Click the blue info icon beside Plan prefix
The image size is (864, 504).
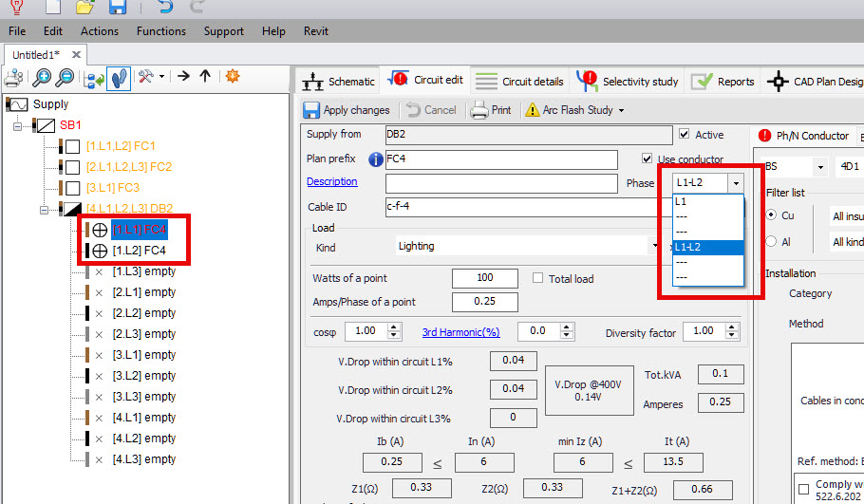click(x=376, y=159)
